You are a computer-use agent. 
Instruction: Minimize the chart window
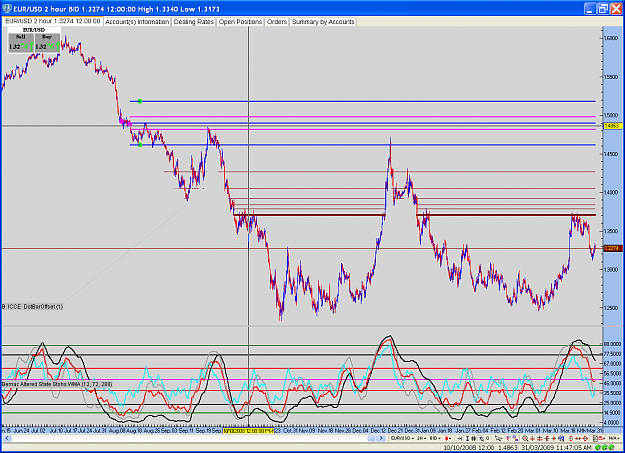click(590, 8)
